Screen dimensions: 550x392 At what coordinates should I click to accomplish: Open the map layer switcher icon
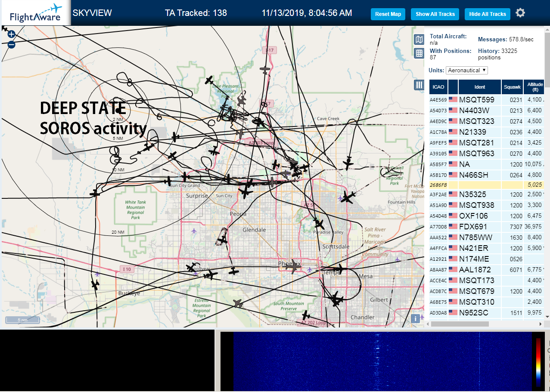(x=419, y=40)
